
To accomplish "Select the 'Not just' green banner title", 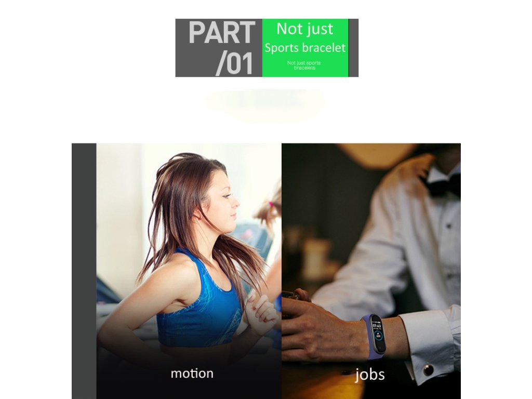I will click(x=304, y=29).
